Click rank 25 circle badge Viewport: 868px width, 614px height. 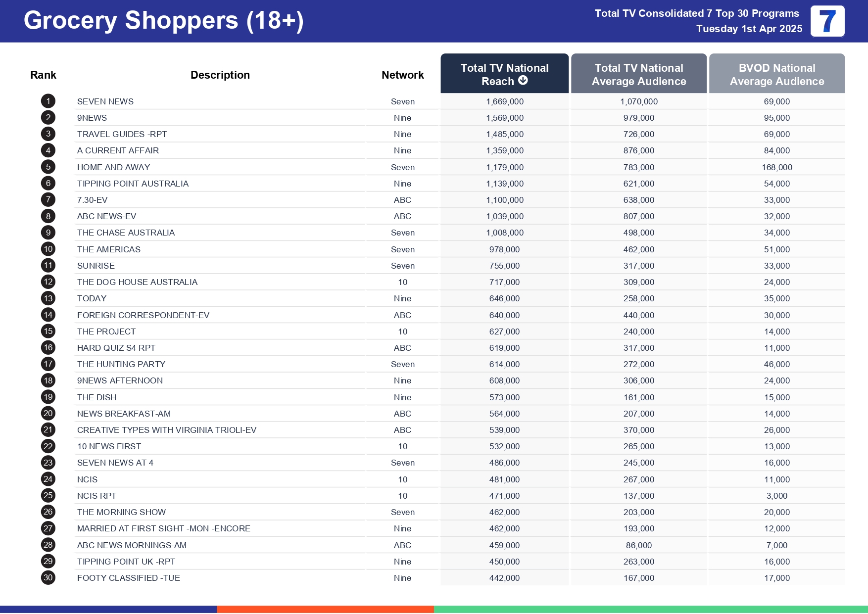point(48,496)
